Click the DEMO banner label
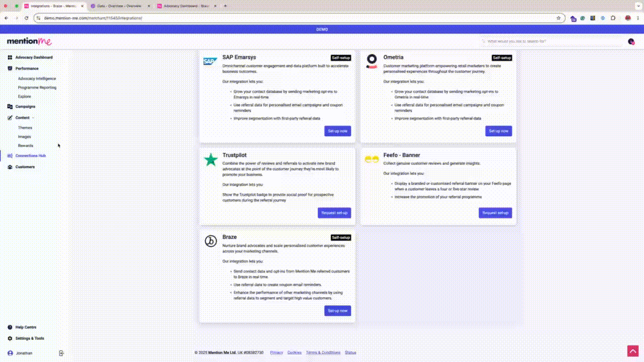 pos(322,29)
